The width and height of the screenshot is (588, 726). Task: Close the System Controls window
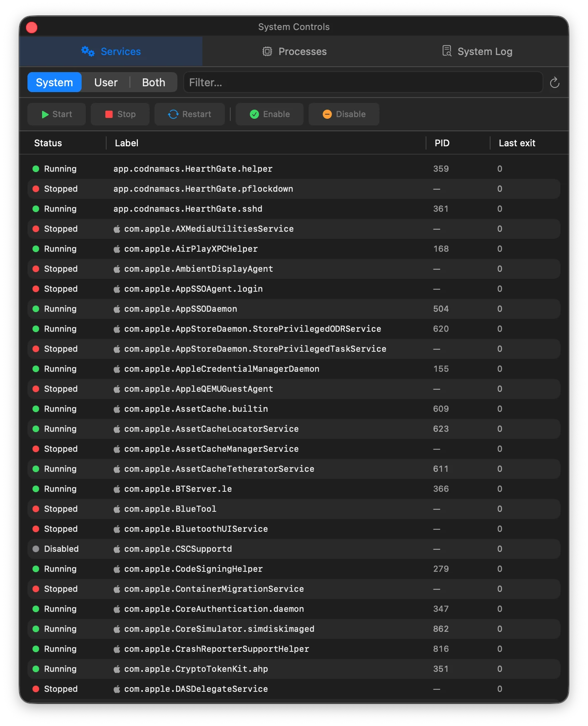32,28
